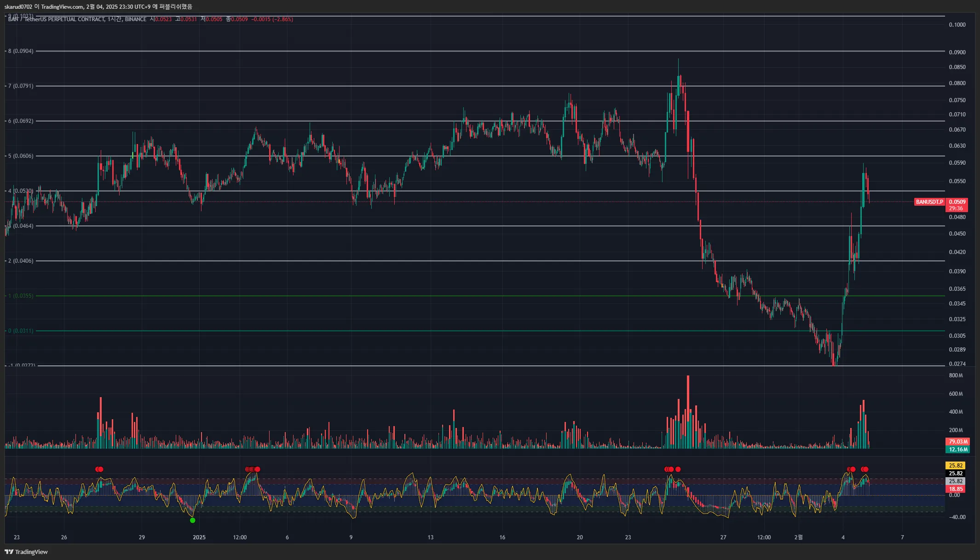980x560 pixels.
Task: Click 0.0900 on the price axis
Action: pyautogui.click(x=957, y=52)
